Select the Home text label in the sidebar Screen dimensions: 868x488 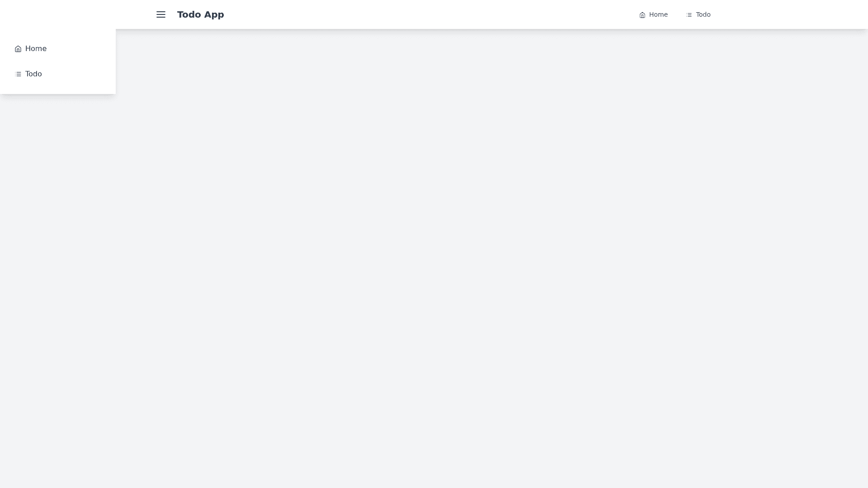pos(36,49)
